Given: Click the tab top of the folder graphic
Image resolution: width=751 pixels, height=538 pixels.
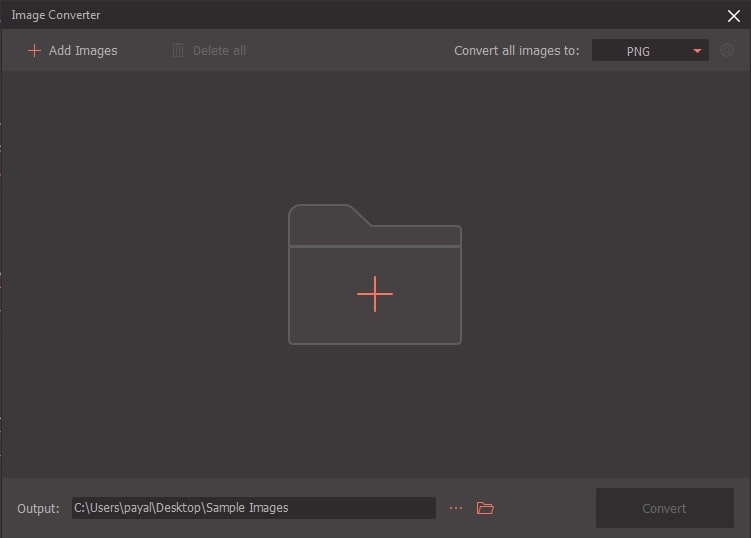Looking at the screenshot, I should click(323, 214).
